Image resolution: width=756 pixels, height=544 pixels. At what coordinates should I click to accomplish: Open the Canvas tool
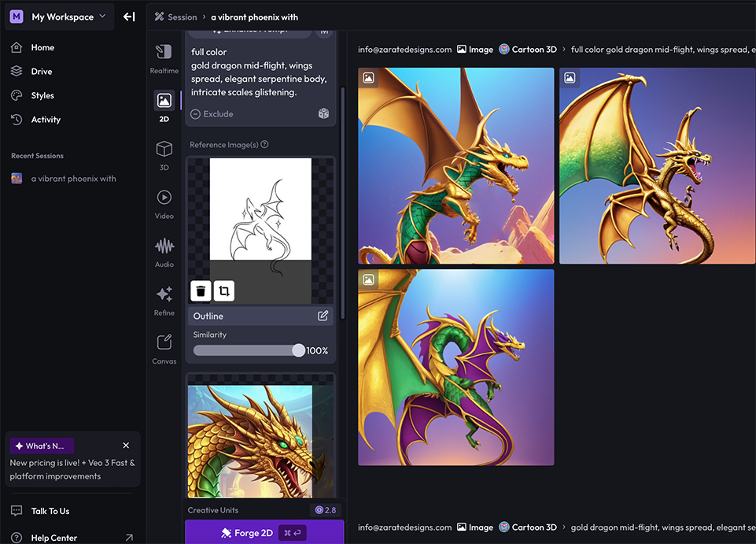[164, 348]
